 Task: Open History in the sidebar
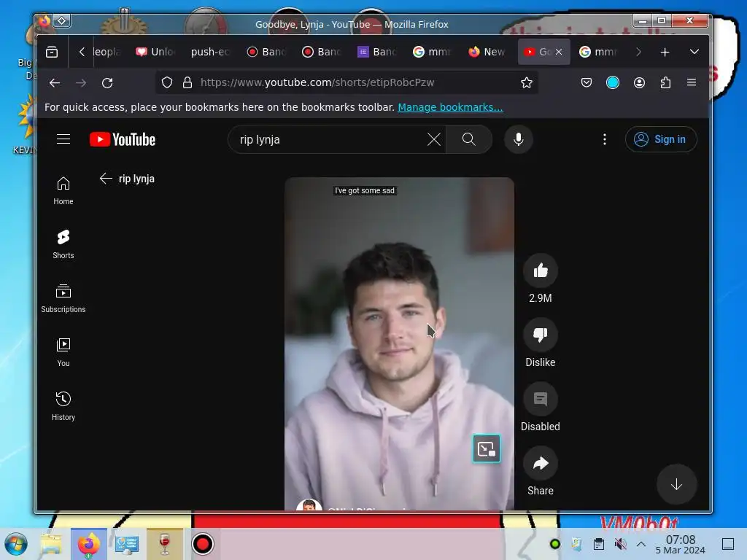point(63,405)
